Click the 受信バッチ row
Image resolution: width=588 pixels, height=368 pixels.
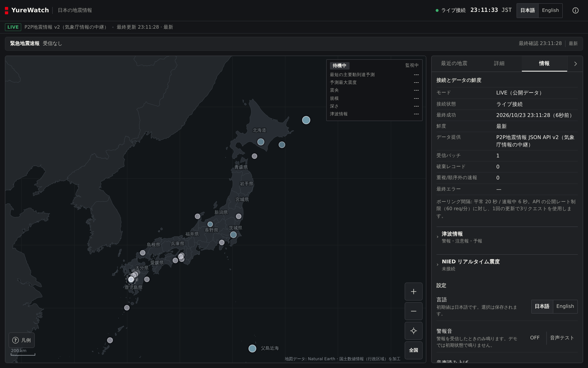(507, 156)
